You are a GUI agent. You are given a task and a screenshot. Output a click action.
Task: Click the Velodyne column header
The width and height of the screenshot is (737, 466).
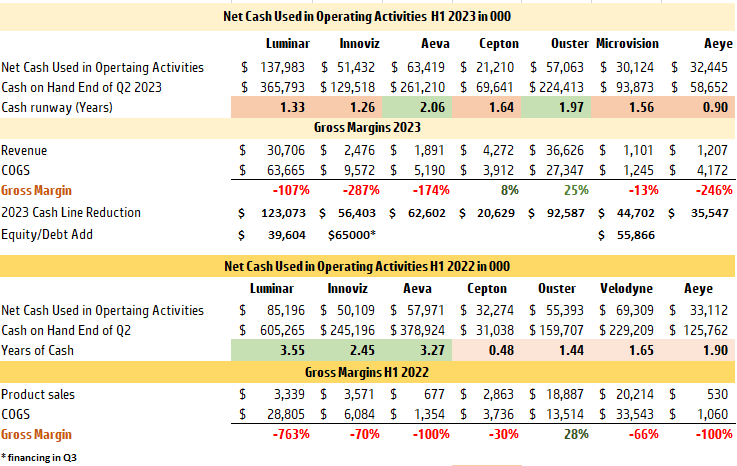click(x=626, y=288)
